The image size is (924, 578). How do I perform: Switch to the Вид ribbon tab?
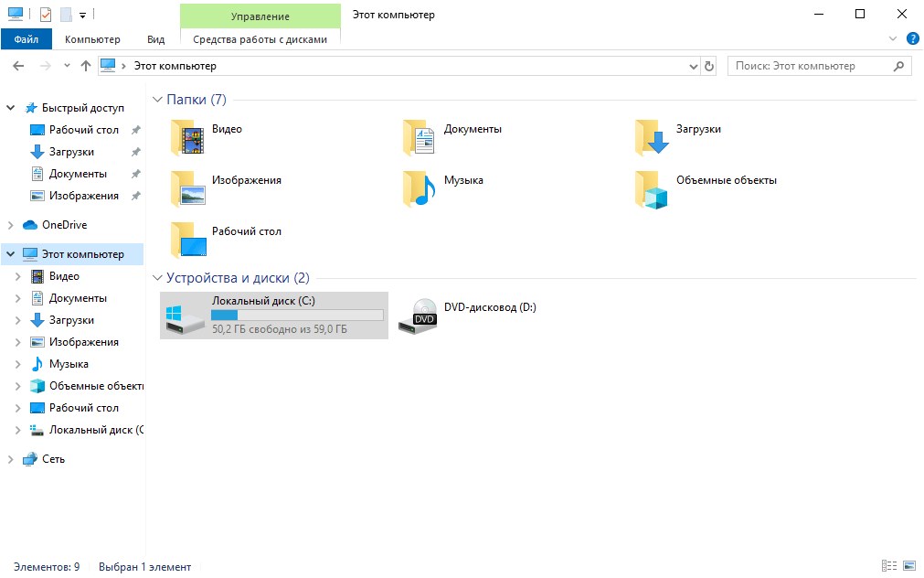click(155, 39)
